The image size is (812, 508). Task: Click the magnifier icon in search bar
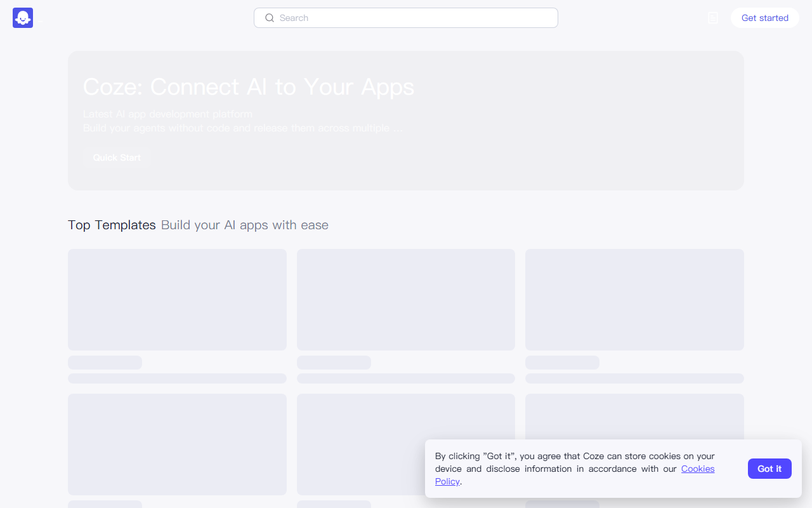coord(270,18)
